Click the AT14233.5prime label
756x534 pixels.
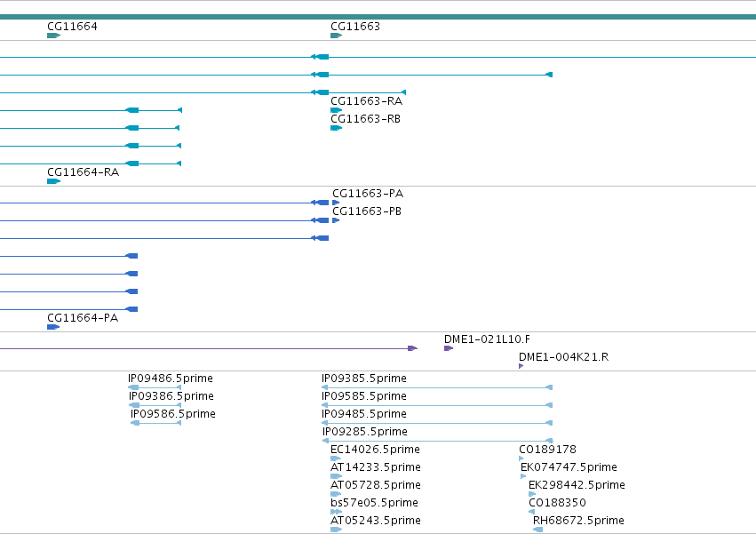[376, 467]
